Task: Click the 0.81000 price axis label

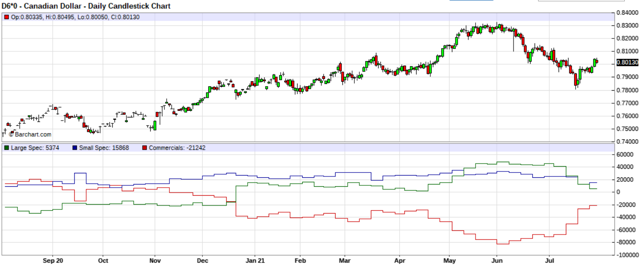Action: coord(628,52)
